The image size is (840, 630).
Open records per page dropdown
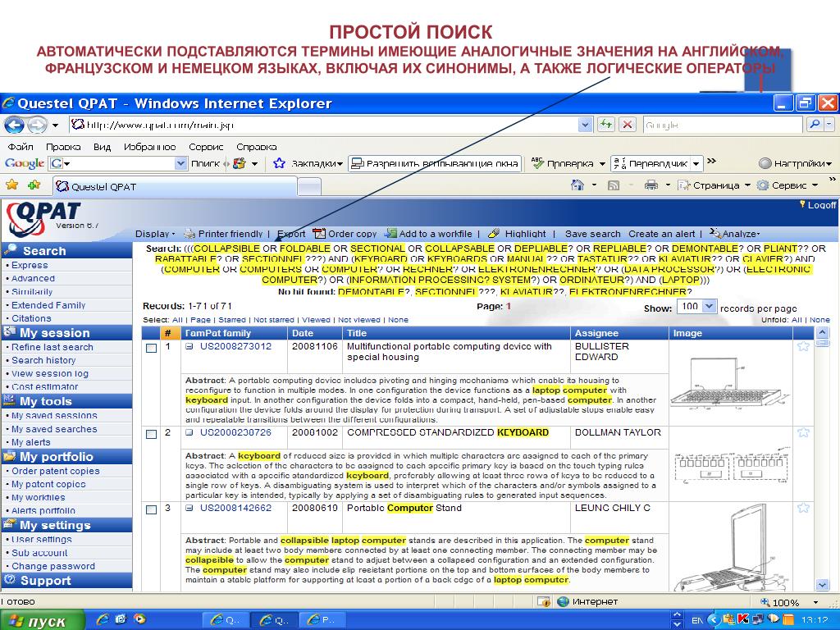pos(709,307)
